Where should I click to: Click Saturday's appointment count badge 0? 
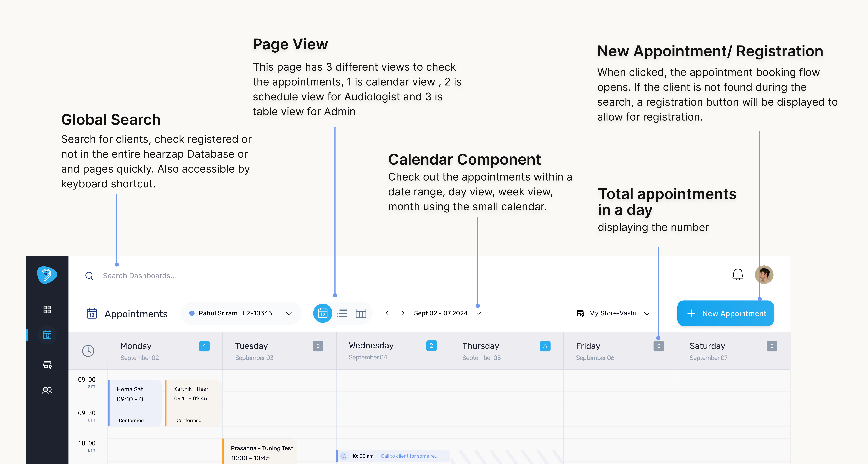point(772,346)
